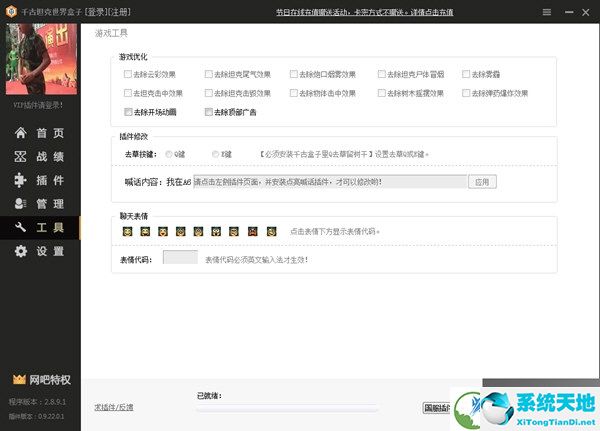600x431 pixels.
Task: Click the 点击表情下方显示表情代码 hint
Action: point(335,231)
